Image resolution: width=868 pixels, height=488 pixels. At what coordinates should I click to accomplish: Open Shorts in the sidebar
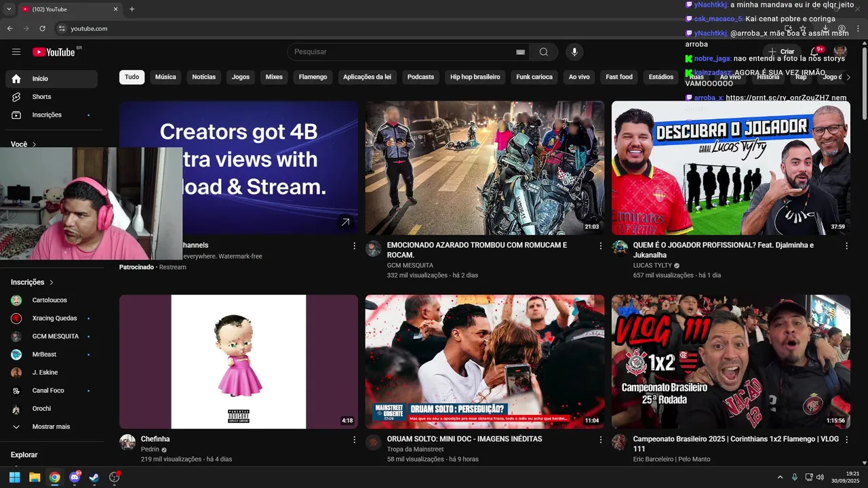pyautogui.click(x=52, y=97)
